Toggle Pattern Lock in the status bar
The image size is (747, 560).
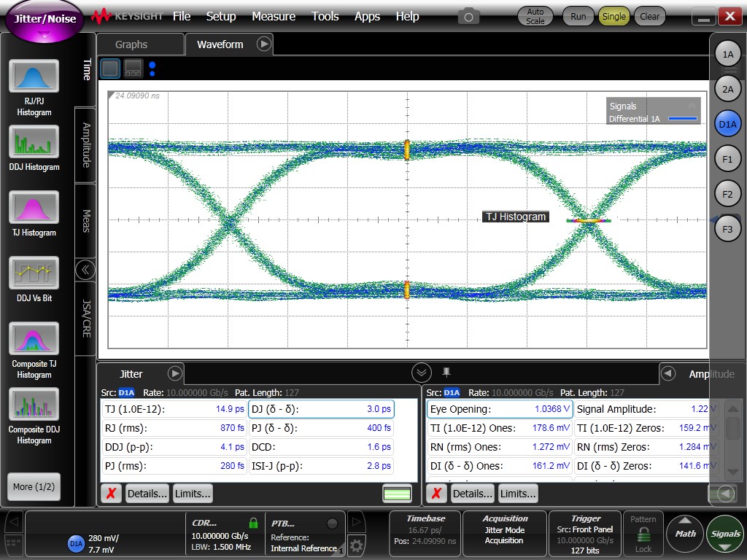tap(643, 533)
